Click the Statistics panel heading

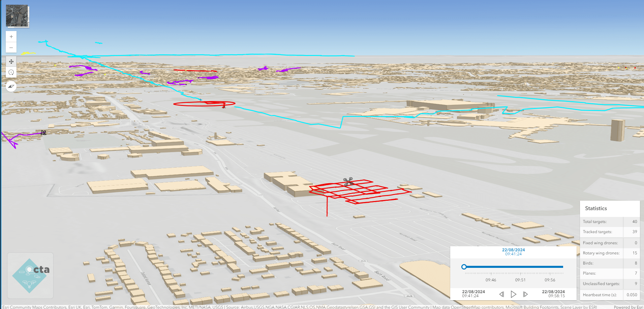click(x=596, y=208)
